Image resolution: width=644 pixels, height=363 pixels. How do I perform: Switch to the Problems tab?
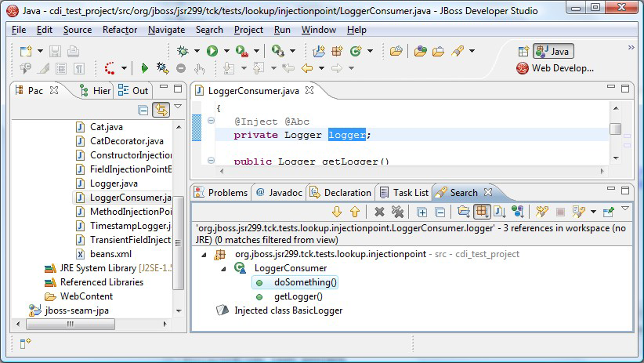221,192
